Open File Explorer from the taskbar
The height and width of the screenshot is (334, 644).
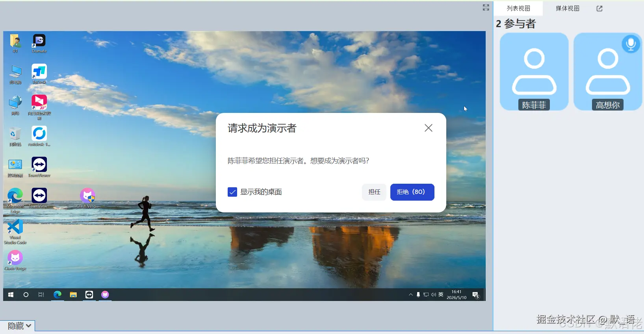73,295
